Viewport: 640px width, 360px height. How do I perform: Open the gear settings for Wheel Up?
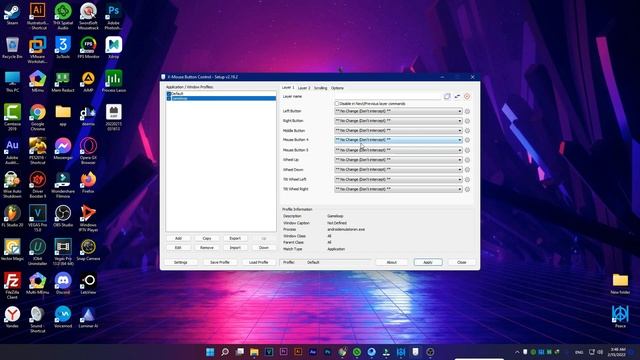[467, 160]
